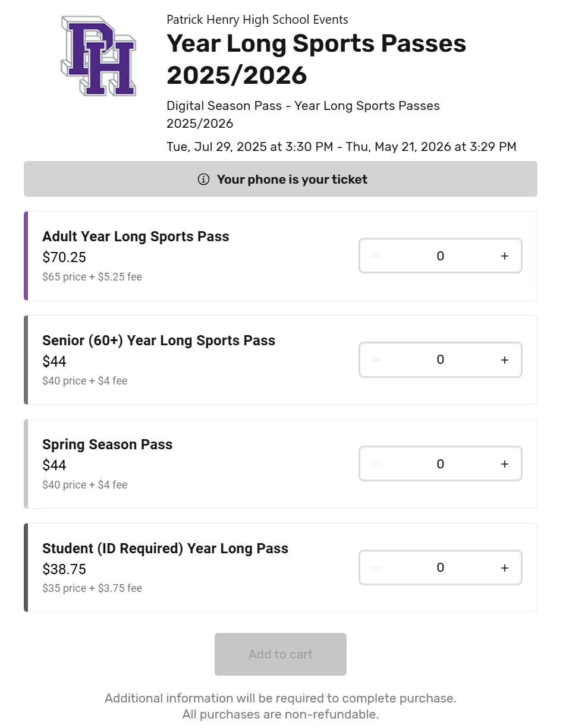Open Patrick Henry High School Events link
The image size is (566, 728).
tap(257, 20)
